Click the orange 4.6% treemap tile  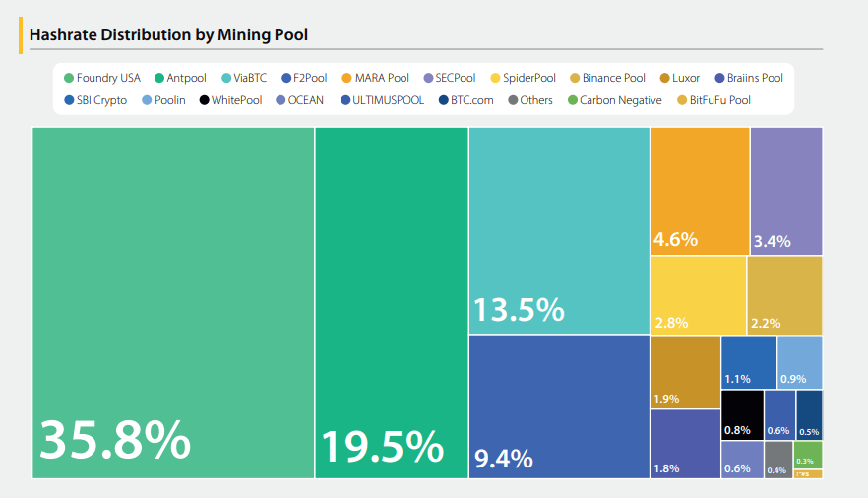(699, 191)
